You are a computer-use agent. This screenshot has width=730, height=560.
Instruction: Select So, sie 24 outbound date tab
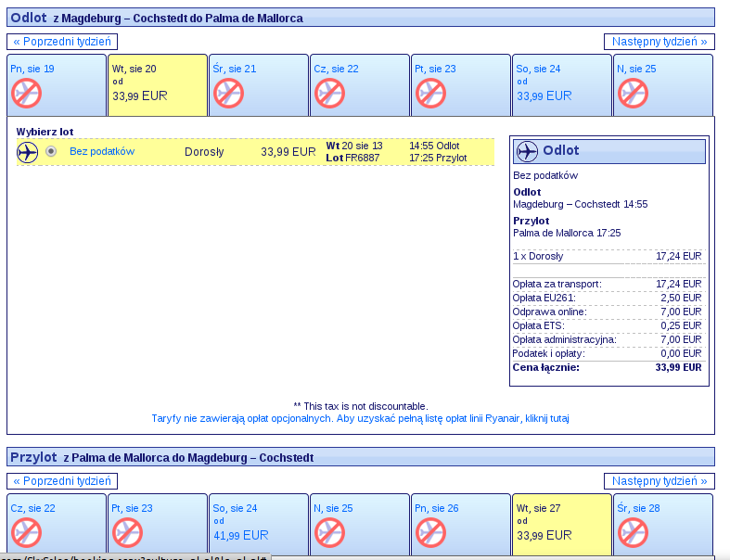click(x=561, y=85)
